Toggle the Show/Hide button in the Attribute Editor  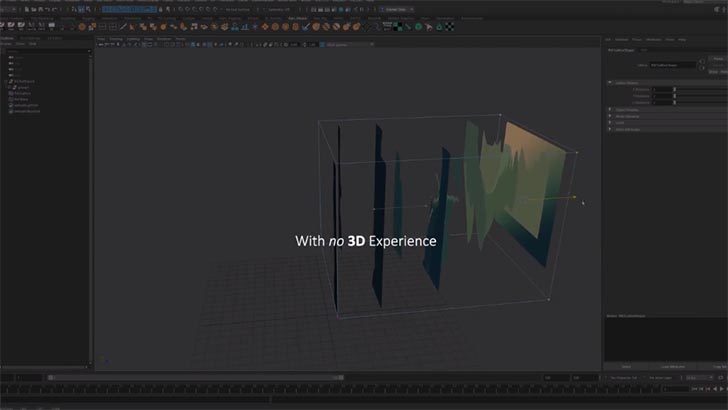click(x=716, y=72)
